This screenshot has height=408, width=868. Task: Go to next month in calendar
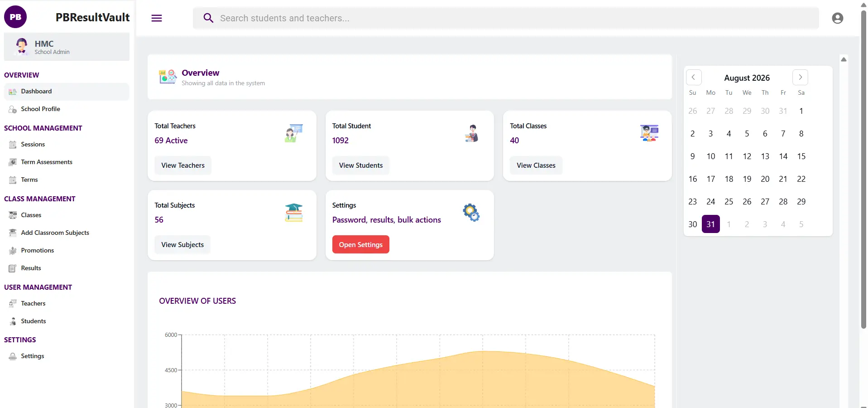800,78
